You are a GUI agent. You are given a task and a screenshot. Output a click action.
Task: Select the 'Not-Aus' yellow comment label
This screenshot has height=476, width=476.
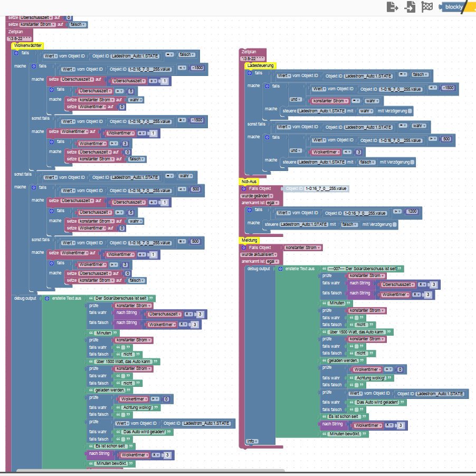(249, 182)
